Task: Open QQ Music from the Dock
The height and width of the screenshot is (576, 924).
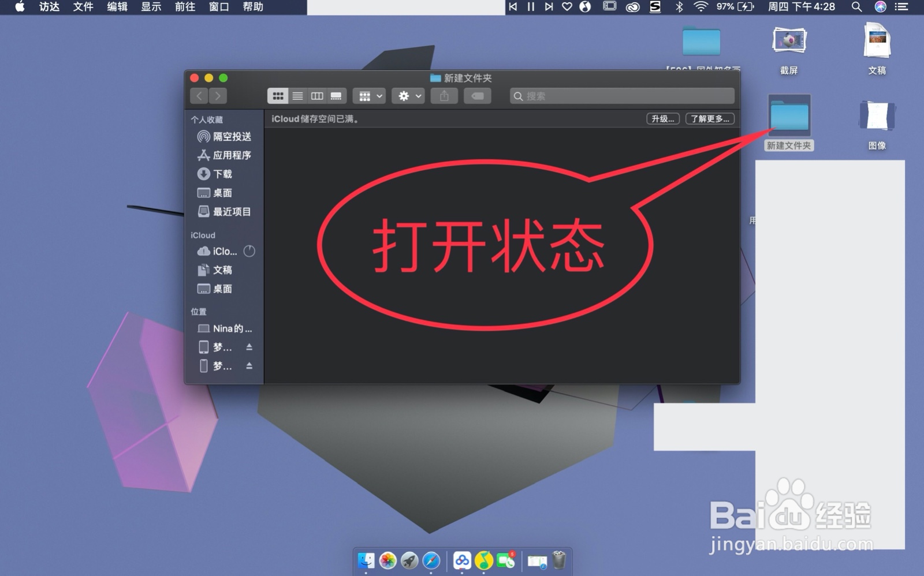Action: (483, 560)
